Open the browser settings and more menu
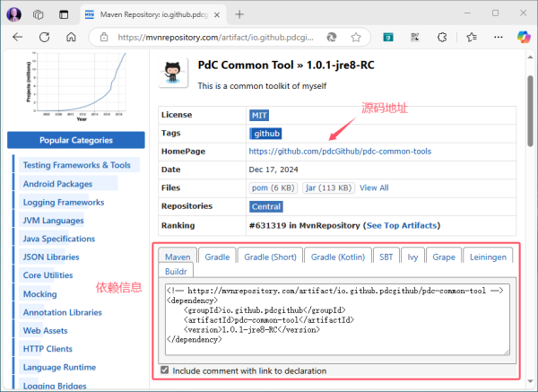 point(499,37)
